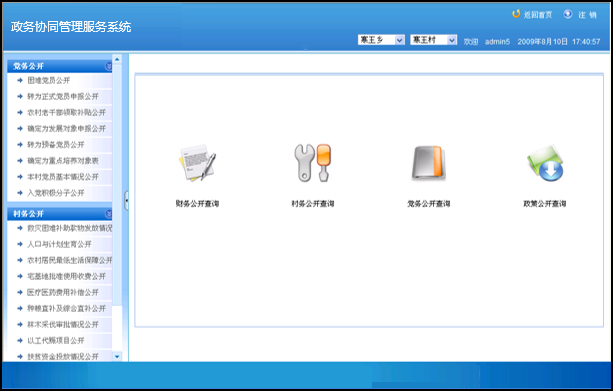Click the sidebar scrollbar down arrow
The height and width of the screenshot is (391, 613).
pyautogui.click(x=117, y=356)
